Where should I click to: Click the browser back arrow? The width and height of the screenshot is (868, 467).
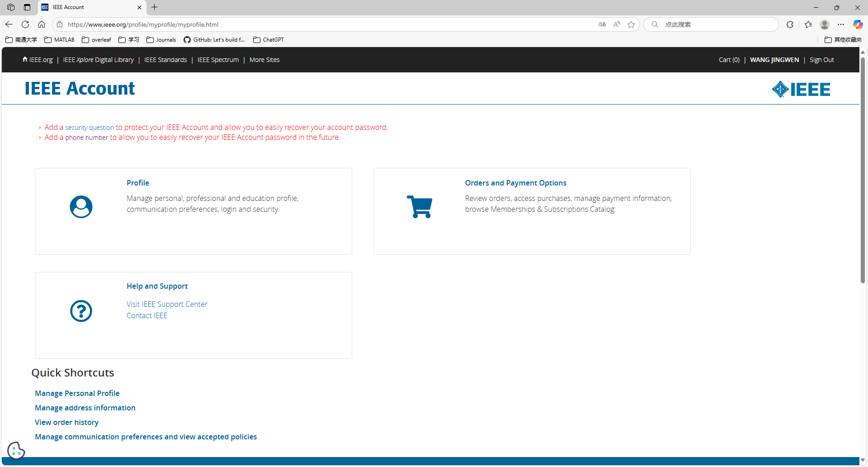tap(9, 24)
